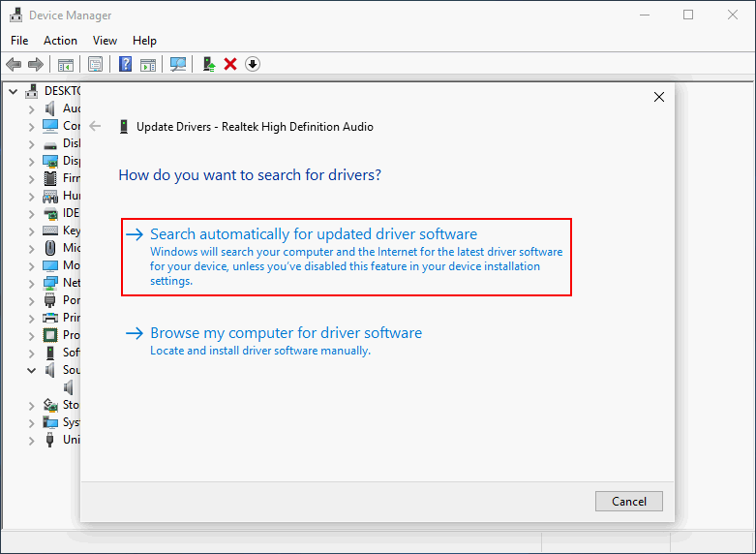Expand the Storage controllers category chevron

(31, 406)
